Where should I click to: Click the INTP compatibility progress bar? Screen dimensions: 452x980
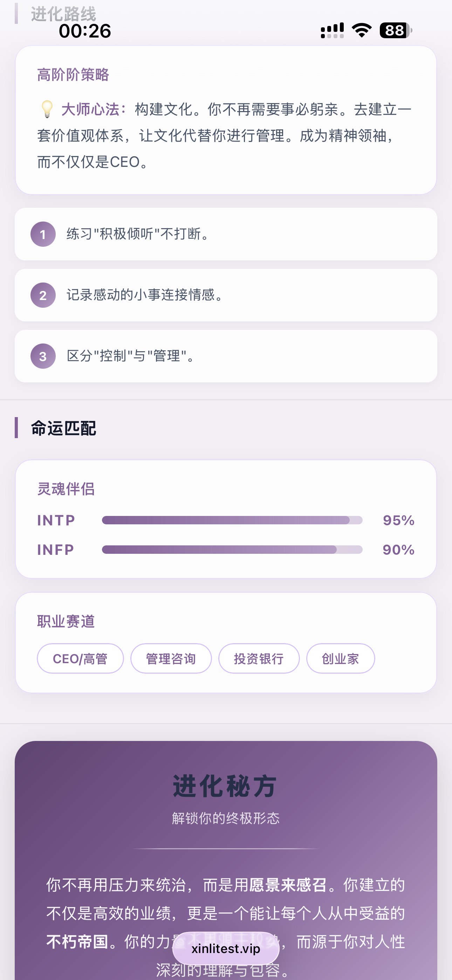tap(232, 520)
